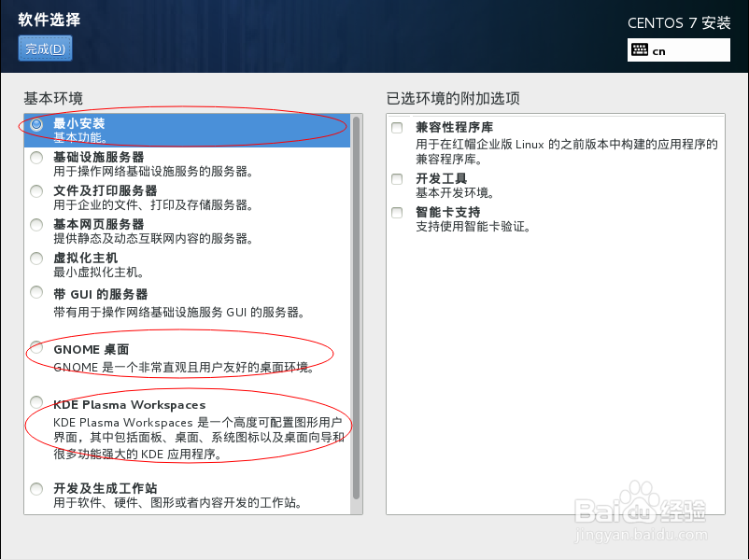
Task: Click the 用于在红帽企业版 Linux description text
Action: point(567,151)
